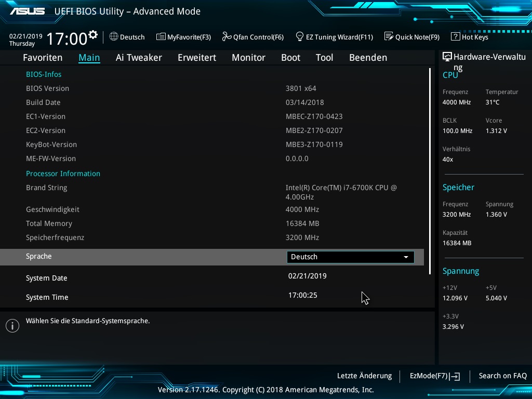
Task: Click Speicherfrequenz value 3200 MHz
Action: point(302,237)
